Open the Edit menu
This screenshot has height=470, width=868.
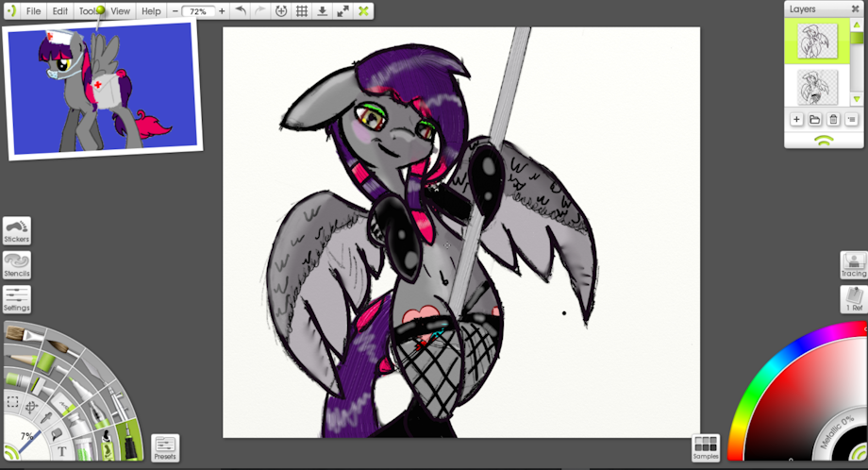click(59, 11)
